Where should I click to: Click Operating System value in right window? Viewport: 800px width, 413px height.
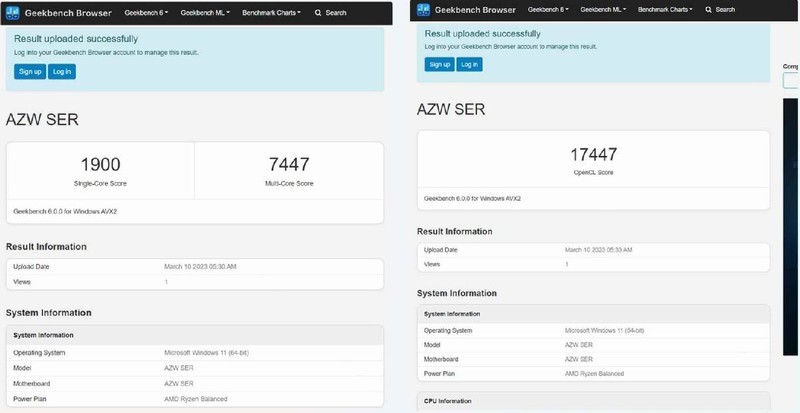[x=605, y=330]
